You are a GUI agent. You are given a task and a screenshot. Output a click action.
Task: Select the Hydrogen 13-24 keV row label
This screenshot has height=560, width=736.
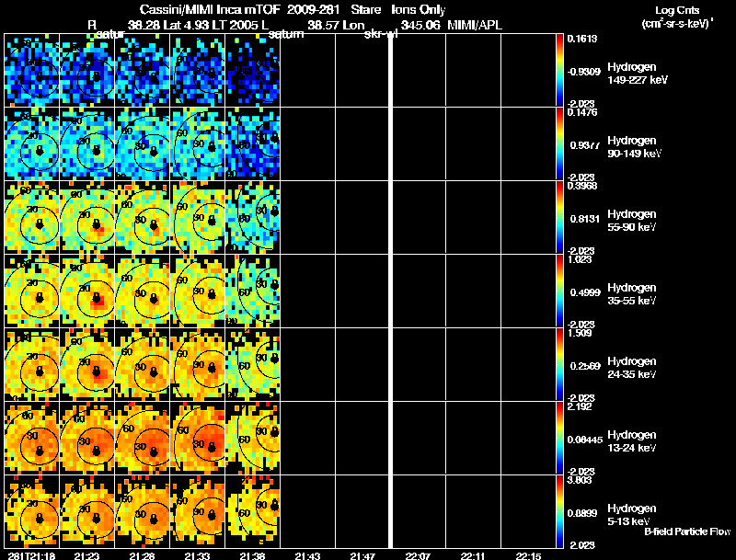click(632, 441)
